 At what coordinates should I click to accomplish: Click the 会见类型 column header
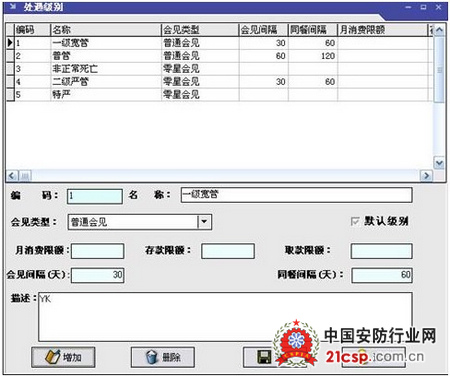[x=200, y=30]
